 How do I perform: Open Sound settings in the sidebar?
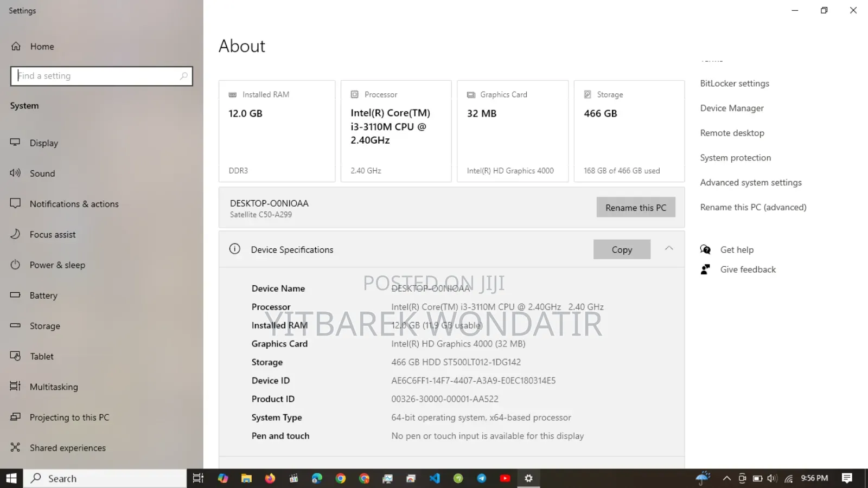point(43,173)
